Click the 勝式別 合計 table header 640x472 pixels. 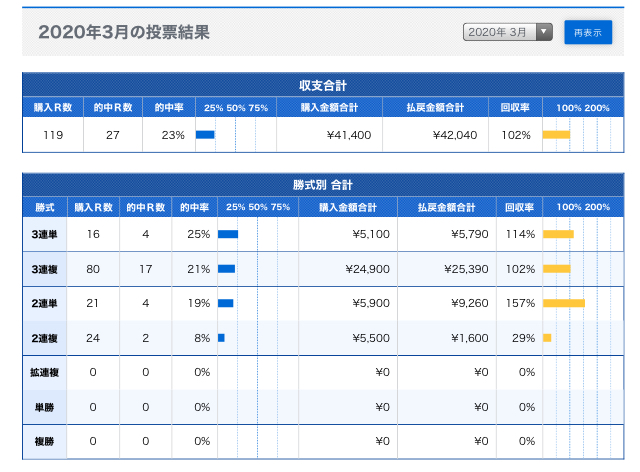323,185
